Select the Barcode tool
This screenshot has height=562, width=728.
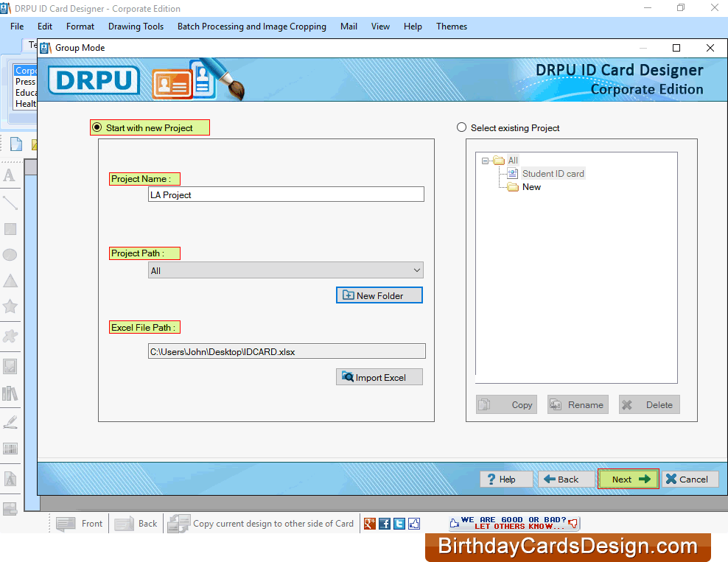[x=10, y=449]
